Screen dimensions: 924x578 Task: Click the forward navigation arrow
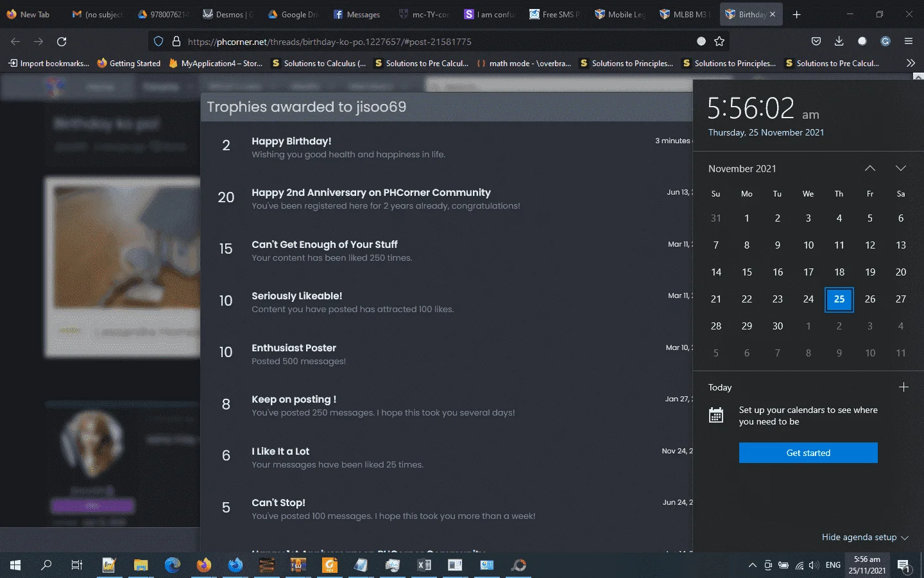pos(38,41)
